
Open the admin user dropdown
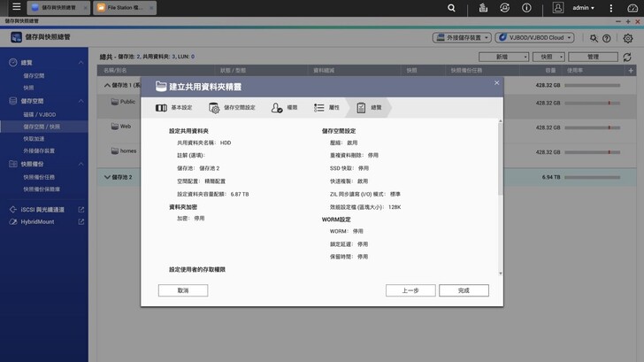point(583,8)
